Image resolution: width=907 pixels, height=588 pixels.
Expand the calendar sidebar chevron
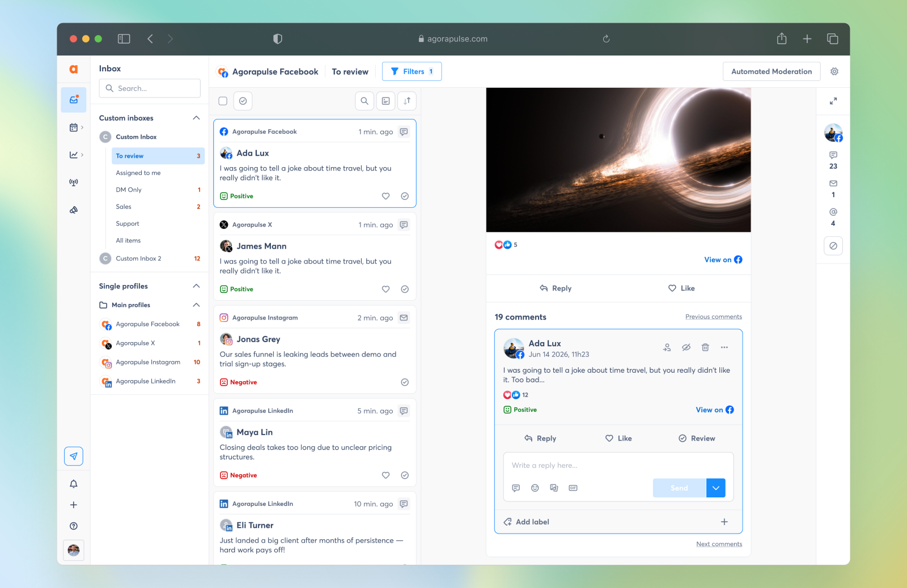[82, 127]
